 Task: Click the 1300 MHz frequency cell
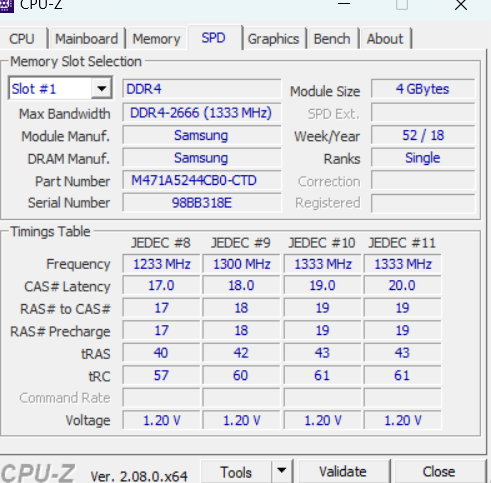click(x=241, y=264)
